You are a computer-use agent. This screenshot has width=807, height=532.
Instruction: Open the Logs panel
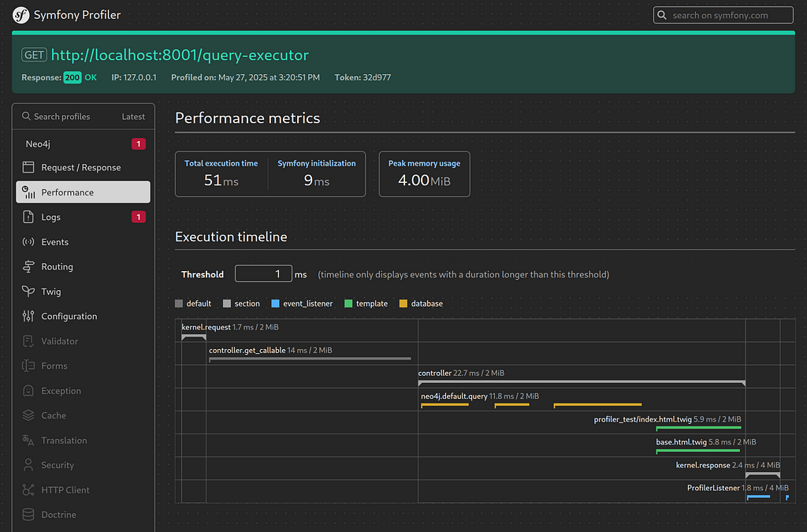[x=83, y=217]
